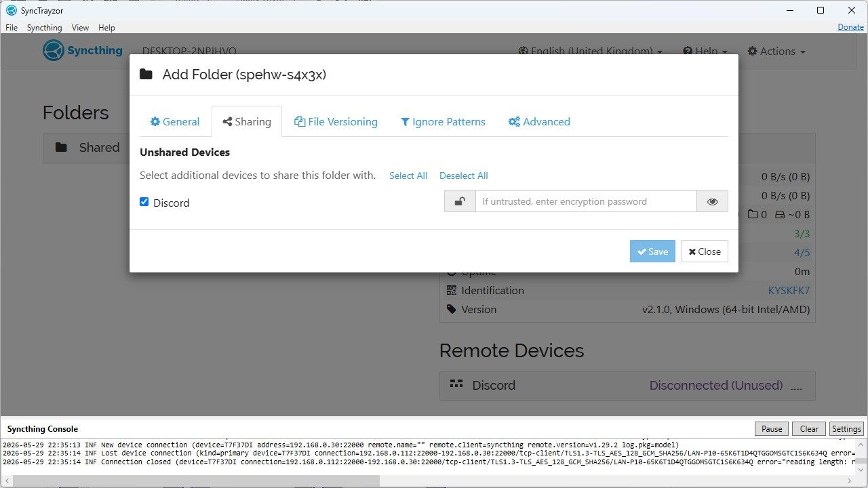Screen dimensions: 868x488
Task: Click the 4/5 discovery value
Action: [802, 252]
